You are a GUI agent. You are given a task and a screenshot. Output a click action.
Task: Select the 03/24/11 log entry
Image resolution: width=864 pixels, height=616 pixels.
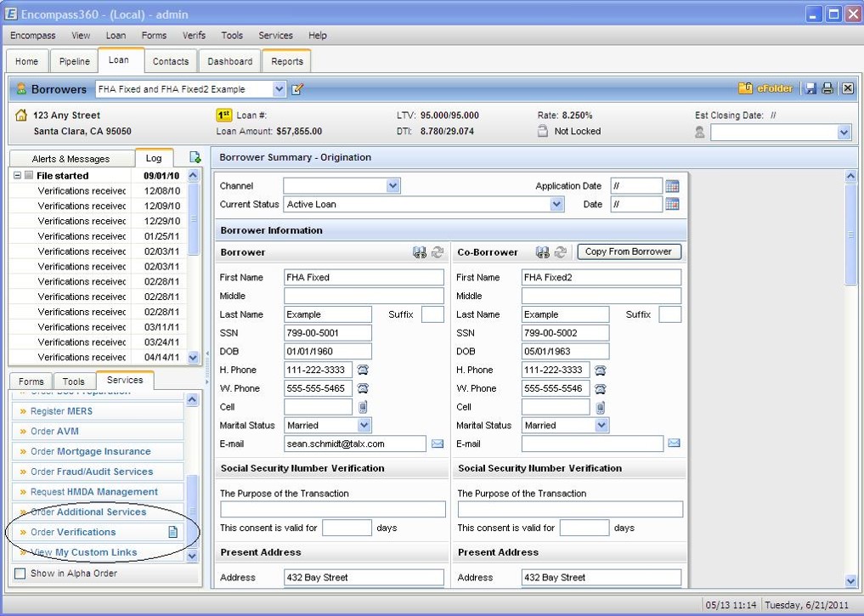(98, 342)
